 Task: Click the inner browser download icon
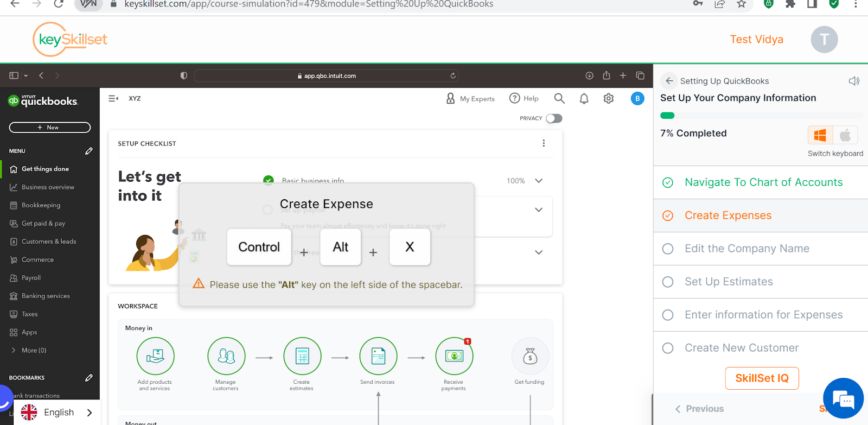pyautogui.click(x=589, y=75)
